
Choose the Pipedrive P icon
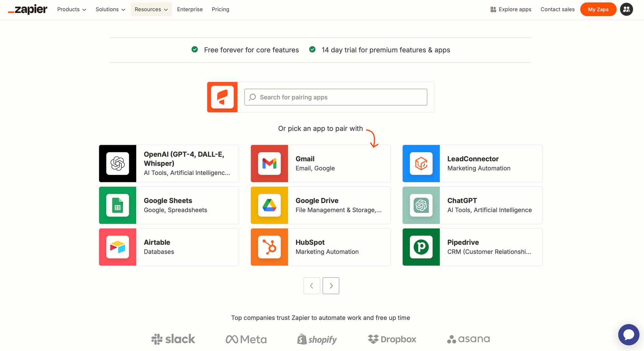(421, 247)
